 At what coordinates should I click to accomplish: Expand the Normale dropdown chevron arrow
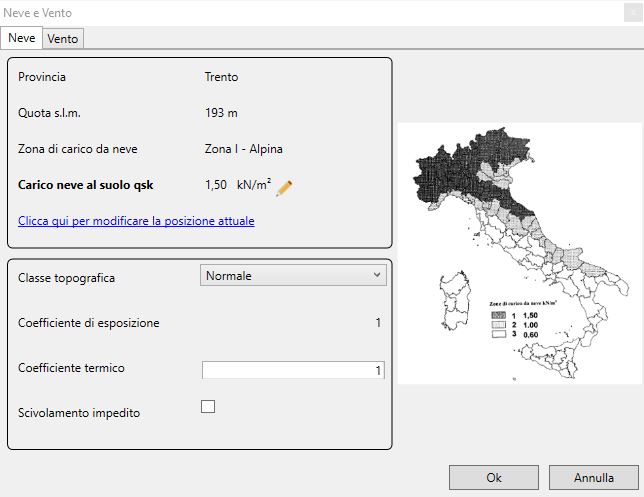click(377, 275)
